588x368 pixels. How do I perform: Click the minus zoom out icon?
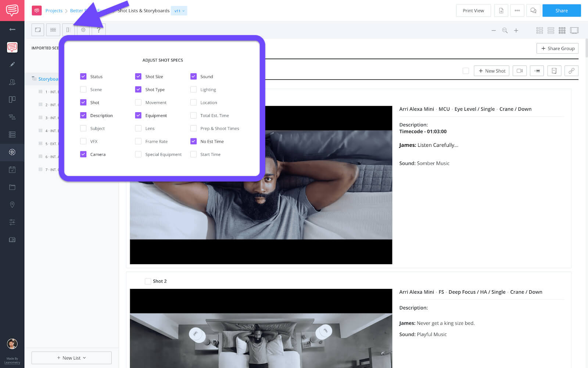coord(494,31)
